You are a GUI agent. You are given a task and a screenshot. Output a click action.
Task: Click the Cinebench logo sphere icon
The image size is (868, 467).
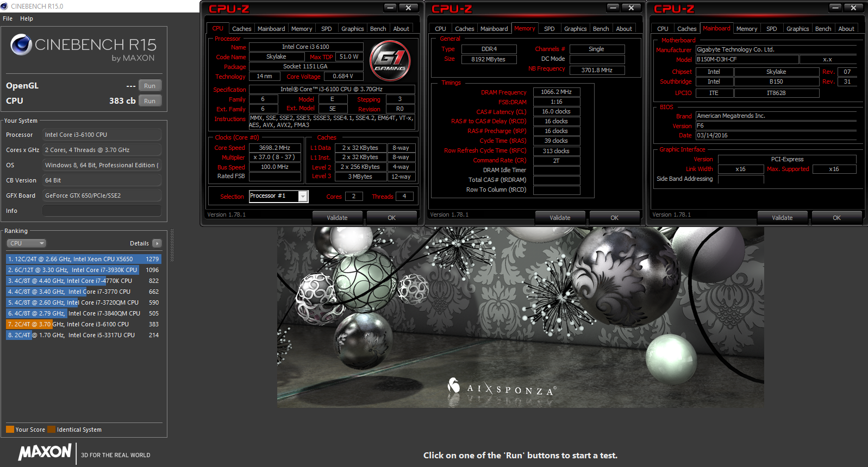click(21, 45)
